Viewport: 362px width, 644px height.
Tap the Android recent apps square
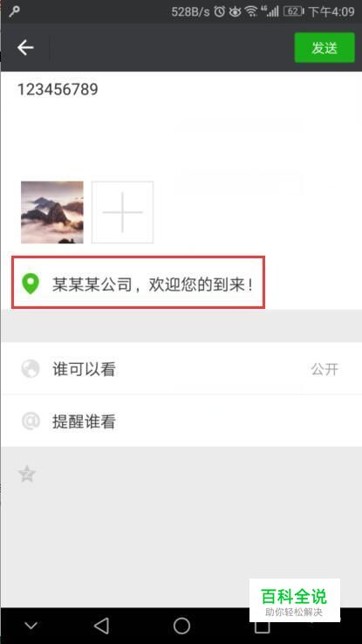pyautogui.click(x=262, y=627)
